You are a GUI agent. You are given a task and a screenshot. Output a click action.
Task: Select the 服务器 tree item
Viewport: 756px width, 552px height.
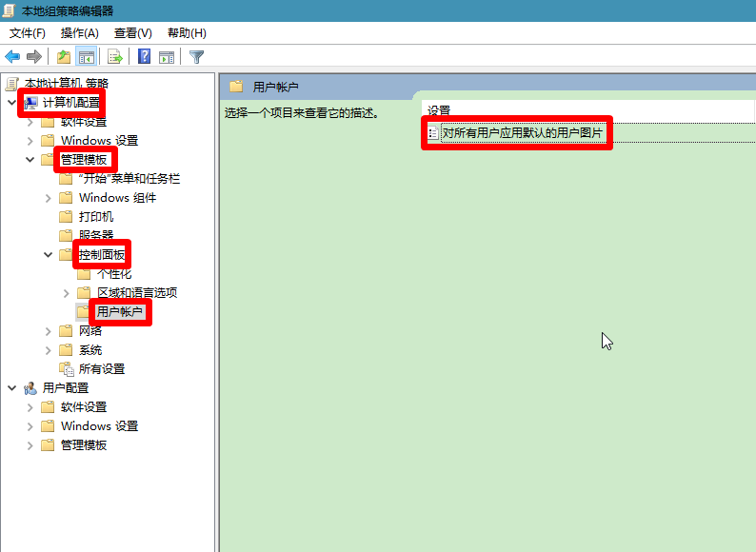click(x=96, y=236)
